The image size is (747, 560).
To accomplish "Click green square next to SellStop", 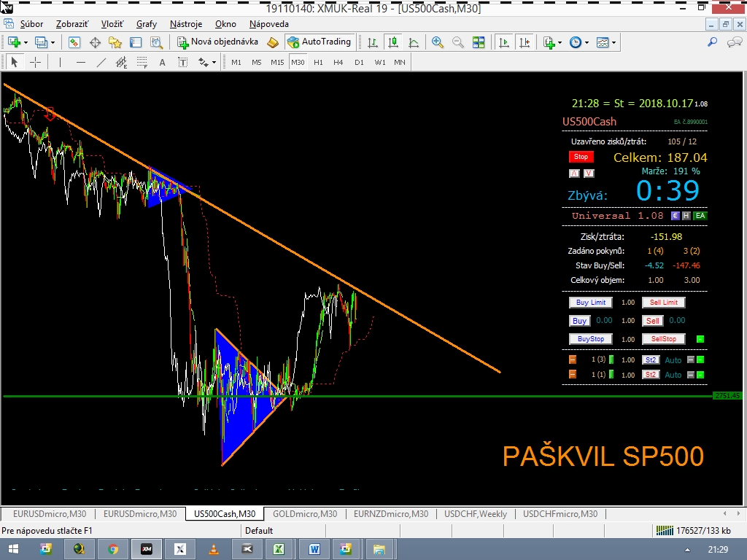I will point(700,339).
